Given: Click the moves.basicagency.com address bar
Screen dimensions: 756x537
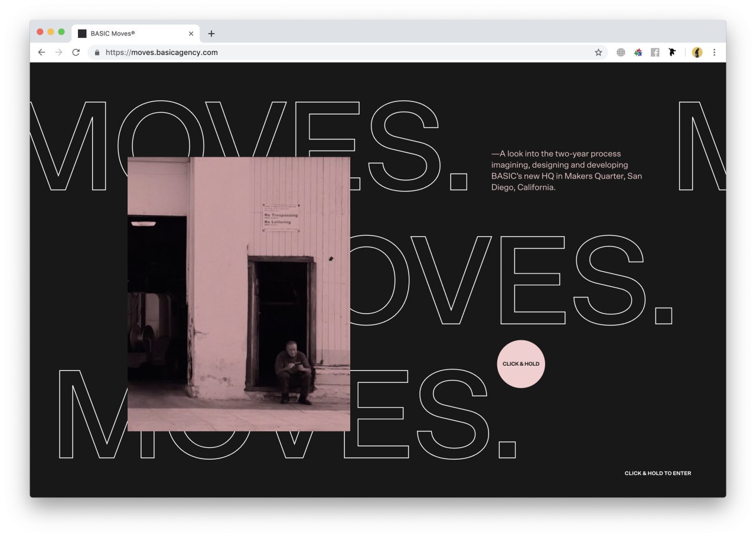Looking at the screenshot, I should pyautogui.click(x=348, y=53).
